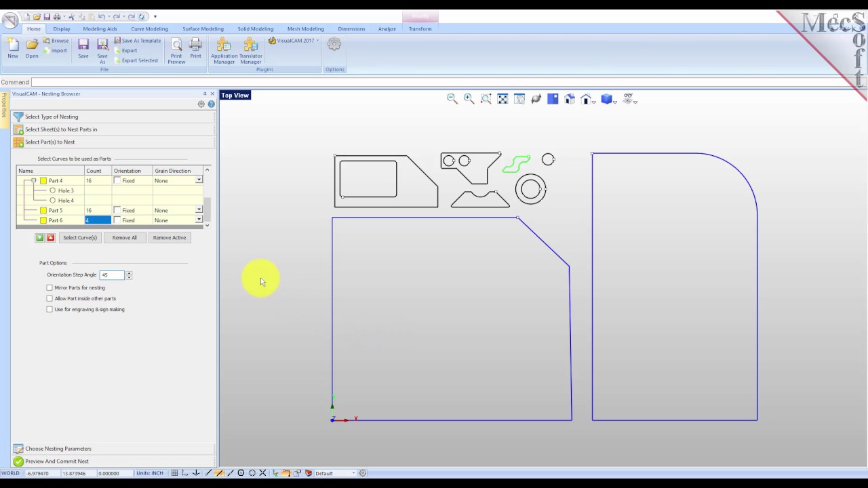
Task: Select the Zoom Window viewport tool
Action: 486,99
